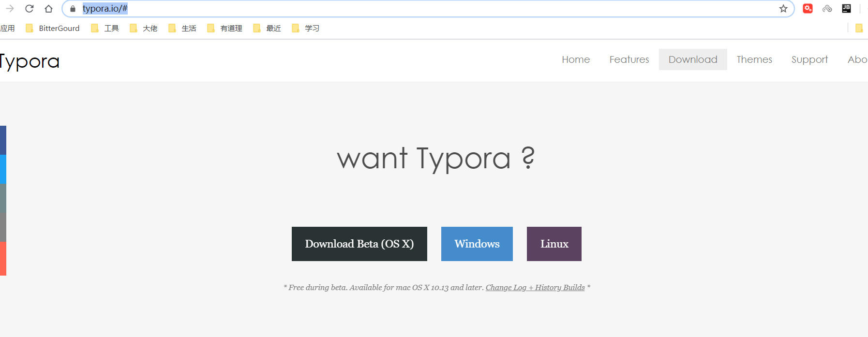Open the 大佬 bookmark folder
868x337 pixels.
(x=144, y=29)
